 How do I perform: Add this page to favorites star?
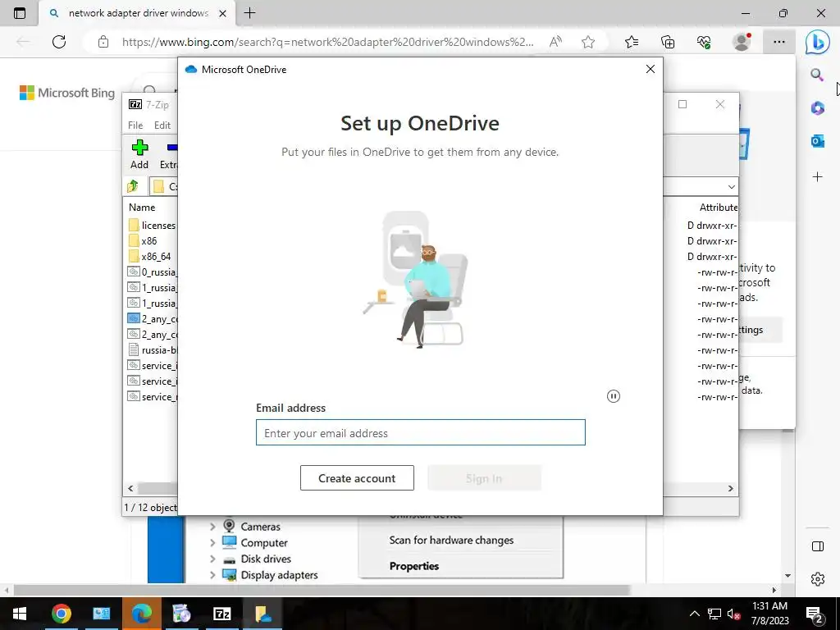(588, 42)
